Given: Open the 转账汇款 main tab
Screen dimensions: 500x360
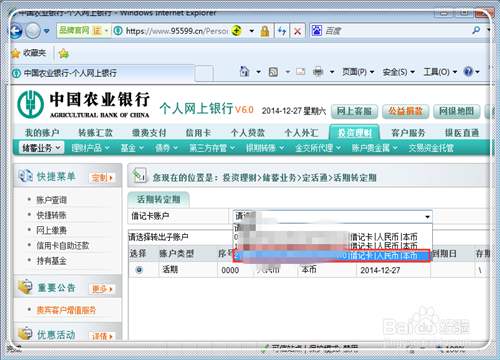Looking at the screenshot, I should 95,133.
